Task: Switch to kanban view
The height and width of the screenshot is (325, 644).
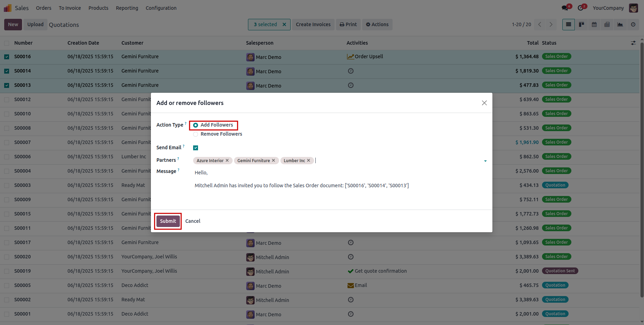Action: pyautogui.click(x=581, y=24)
